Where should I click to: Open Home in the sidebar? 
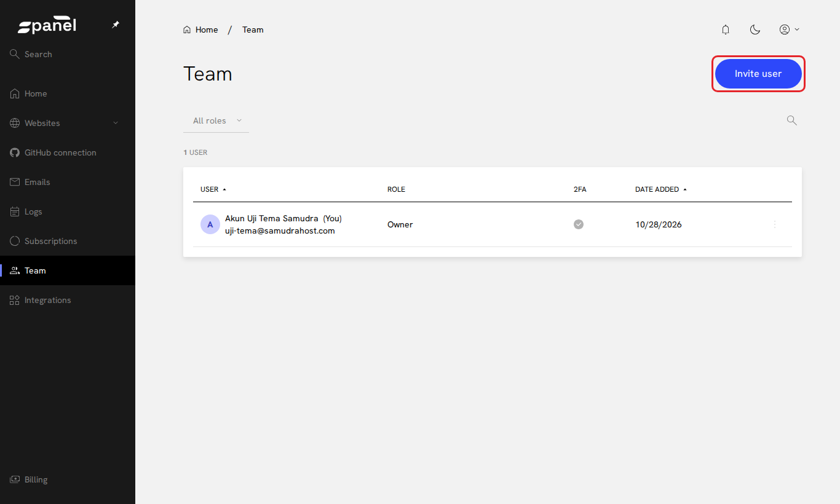point(68,93)
